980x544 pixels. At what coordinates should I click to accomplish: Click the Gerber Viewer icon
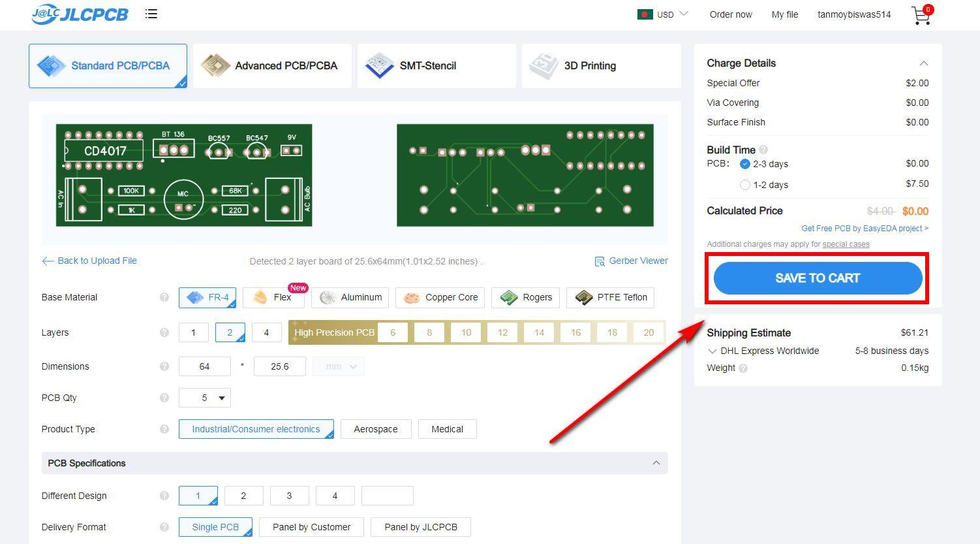pos(600,261)
